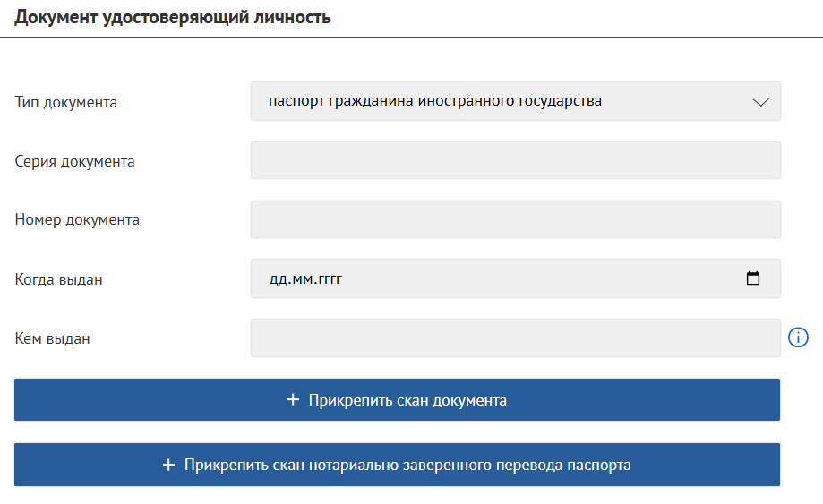The height and width of the screenshot is (504, 823).
Task: Select the дд day segment of date
Action: pyautogui.click(x=278, y=279)
